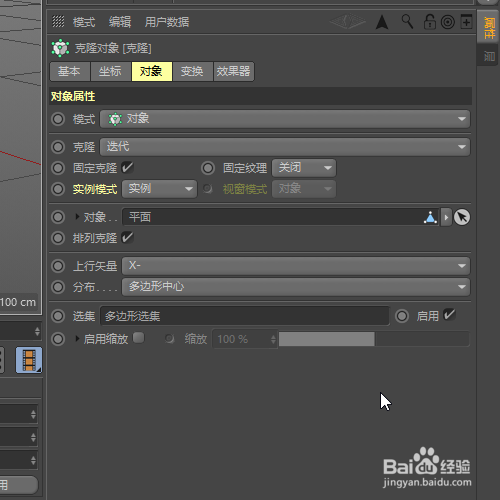Switch to the 效果器 tab
Viewport: 500px width, 500px height.
click(234, 71)
